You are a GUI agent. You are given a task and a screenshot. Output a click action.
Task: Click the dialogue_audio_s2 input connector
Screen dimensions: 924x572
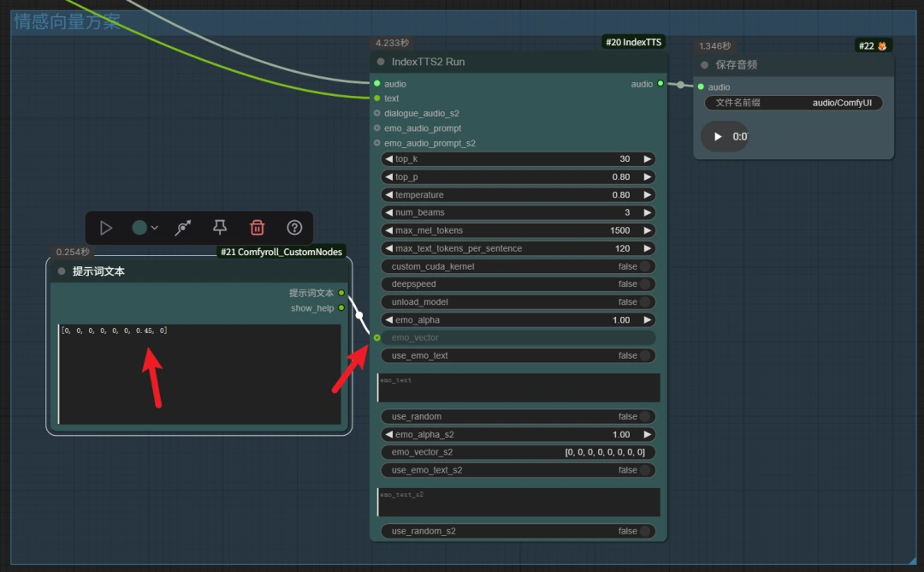tap(377, 113)
